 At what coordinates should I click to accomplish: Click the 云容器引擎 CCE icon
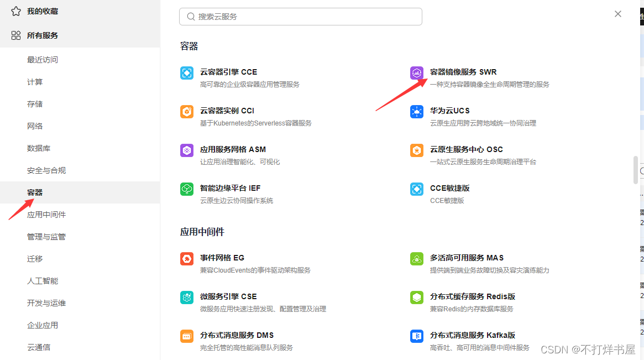click(x=187, y=73)
